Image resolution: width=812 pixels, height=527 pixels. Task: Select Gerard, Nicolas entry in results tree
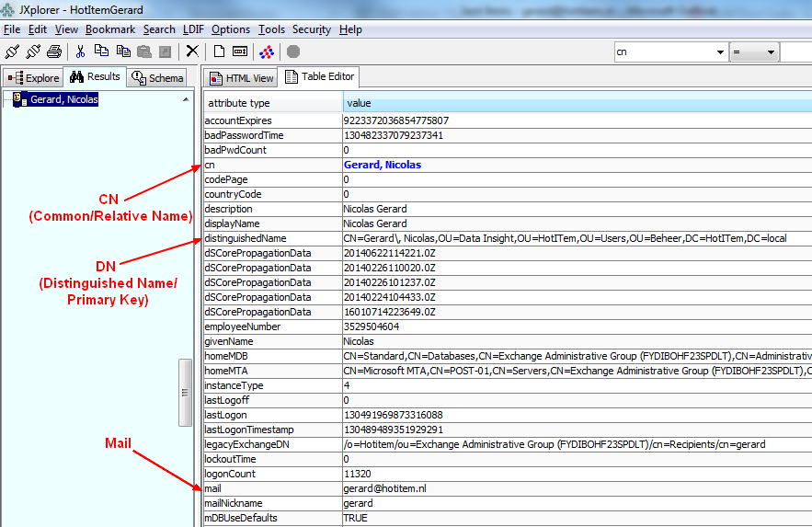[63, 99]
